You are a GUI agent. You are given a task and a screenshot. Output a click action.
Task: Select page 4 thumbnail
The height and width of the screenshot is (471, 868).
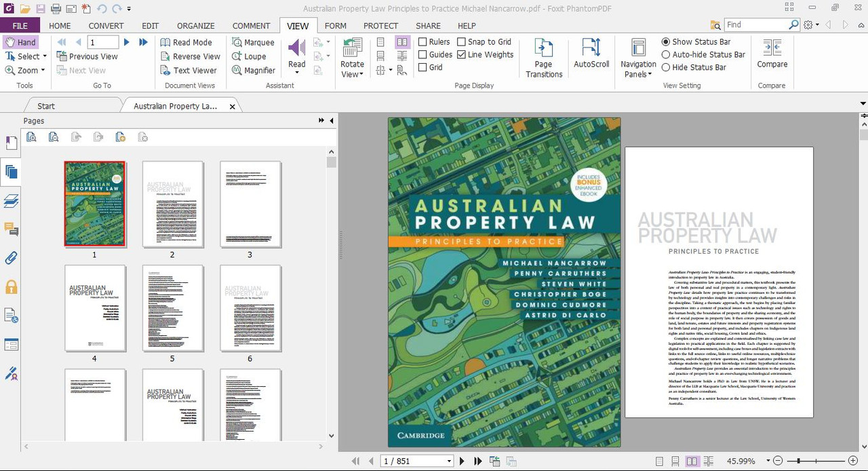click(95, 308)
